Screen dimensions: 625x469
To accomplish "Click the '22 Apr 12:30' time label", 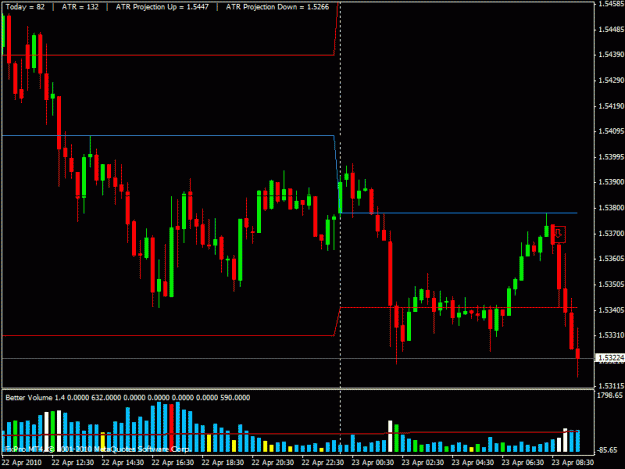I will [x=73, y=463].
